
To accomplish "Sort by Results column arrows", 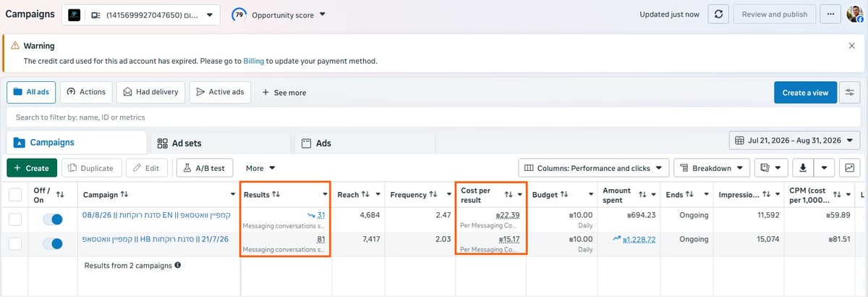I will pyautogui.click(x=276, y=195).
